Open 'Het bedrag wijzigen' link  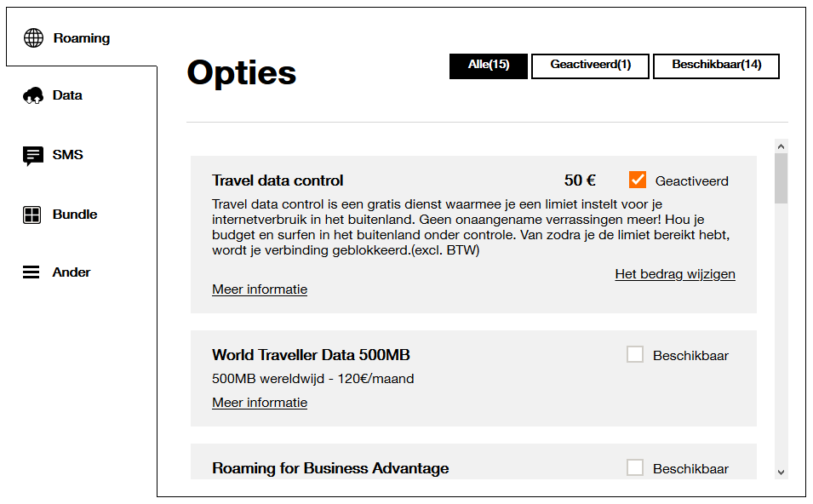coord(674,274)
